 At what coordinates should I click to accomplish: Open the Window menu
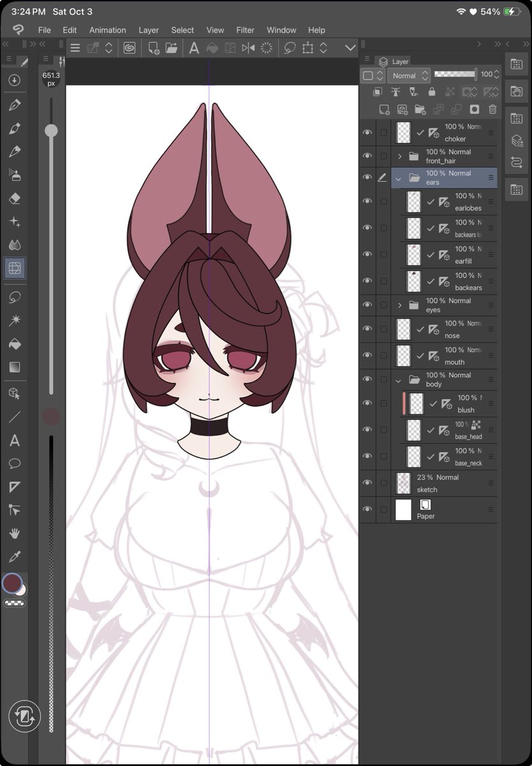[x=281, y=30]
